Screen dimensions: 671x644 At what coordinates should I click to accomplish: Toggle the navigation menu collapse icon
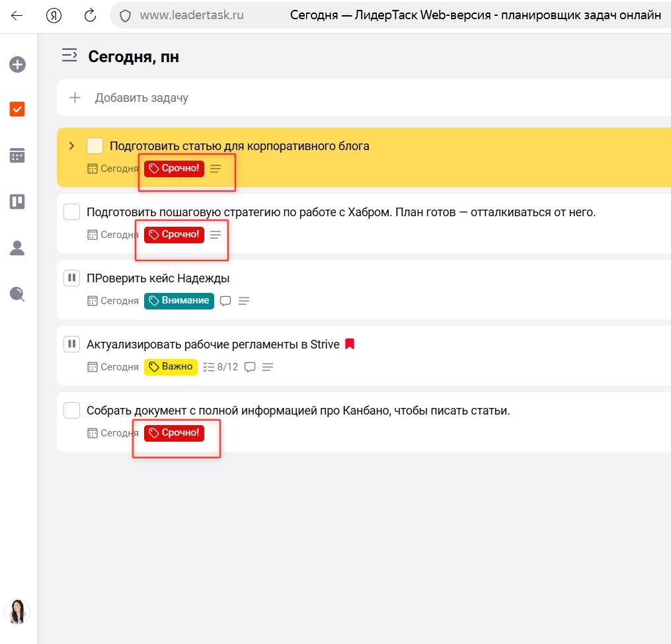point(69,56)
